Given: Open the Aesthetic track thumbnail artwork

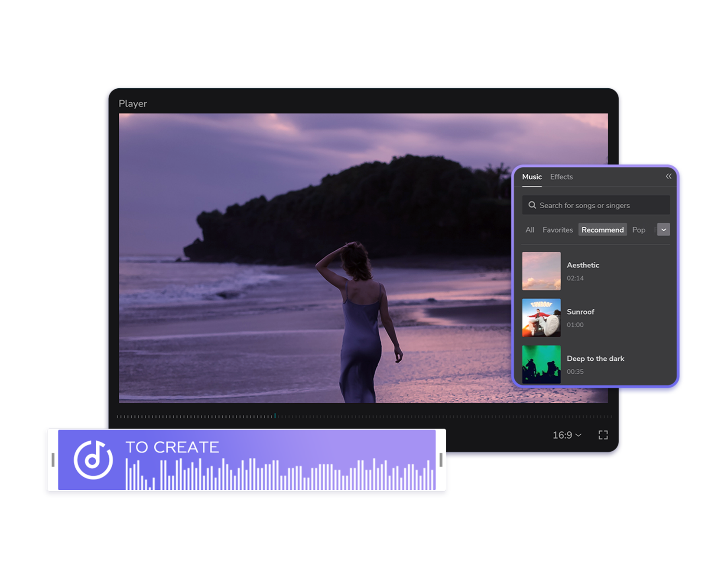Looking at the screenshot, I should coord(541,271).
